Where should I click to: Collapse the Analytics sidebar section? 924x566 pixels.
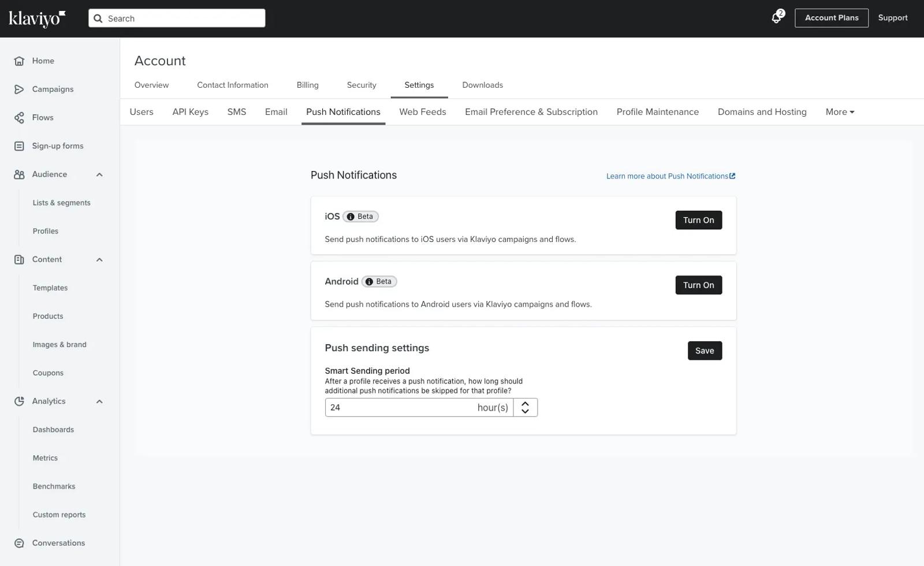point(99,401)
